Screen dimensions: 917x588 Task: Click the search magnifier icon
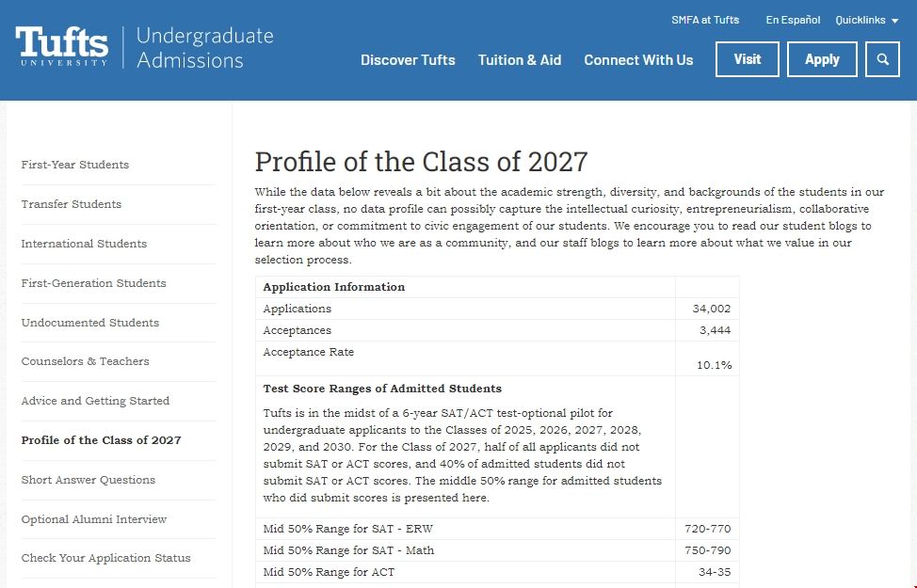(882, 59)
